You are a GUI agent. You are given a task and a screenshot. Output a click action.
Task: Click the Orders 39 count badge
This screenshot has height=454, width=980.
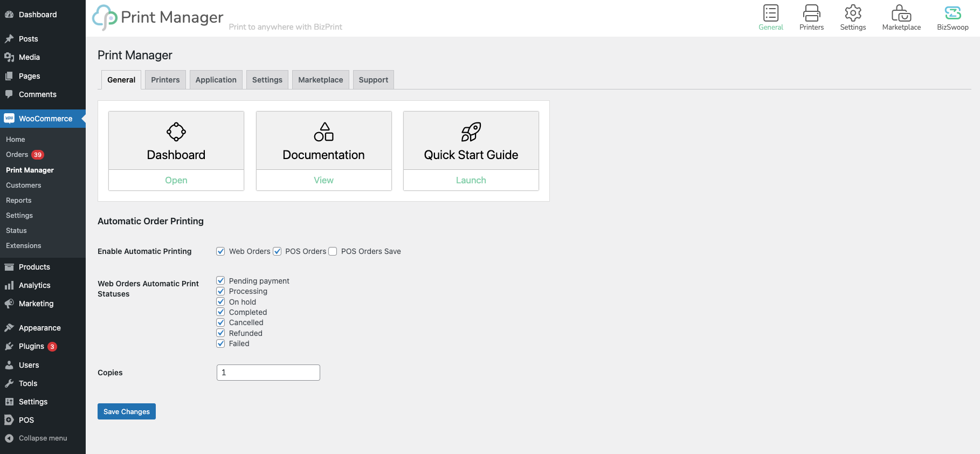pos(38,155)
